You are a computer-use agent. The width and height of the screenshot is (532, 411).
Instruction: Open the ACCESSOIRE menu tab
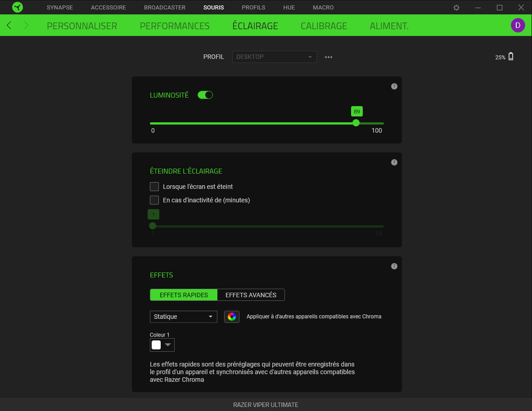[108, 8]
